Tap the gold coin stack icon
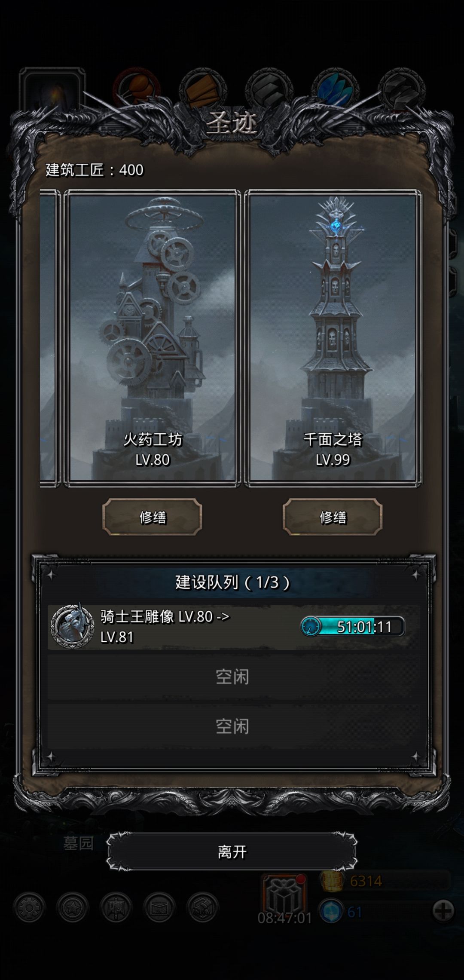Image resolution: width=464 pixels, height=980 pixels. 331,881
